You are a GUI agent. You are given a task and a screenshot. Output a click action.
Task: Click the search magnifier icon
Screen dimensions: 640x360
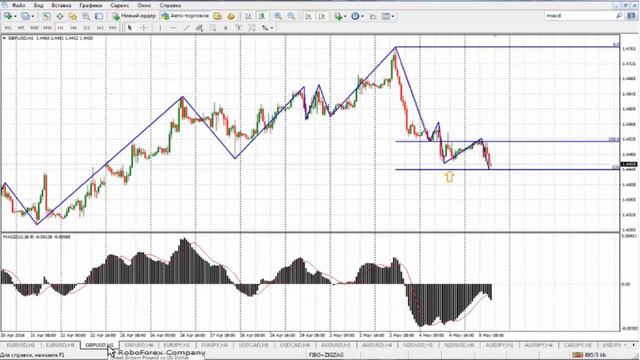click(x=619, y=16)
